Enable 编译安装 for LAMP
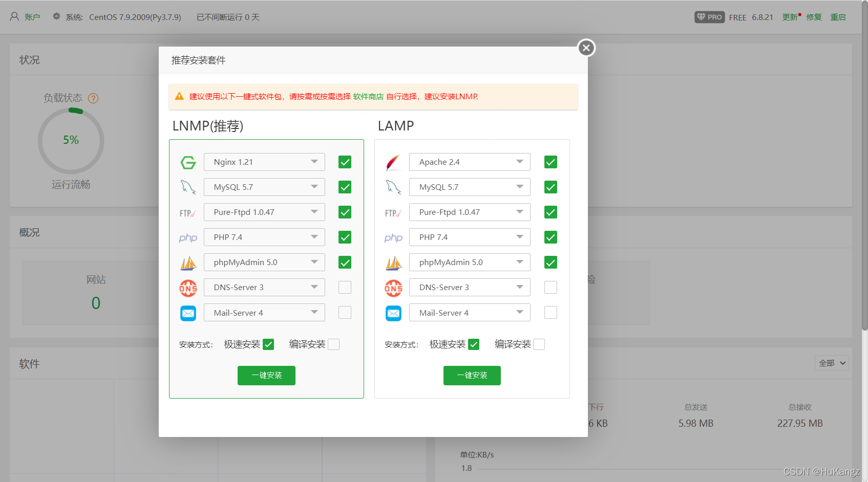This screenshot has height=482, width=868. pyautogui.click(x=539, y=344)
